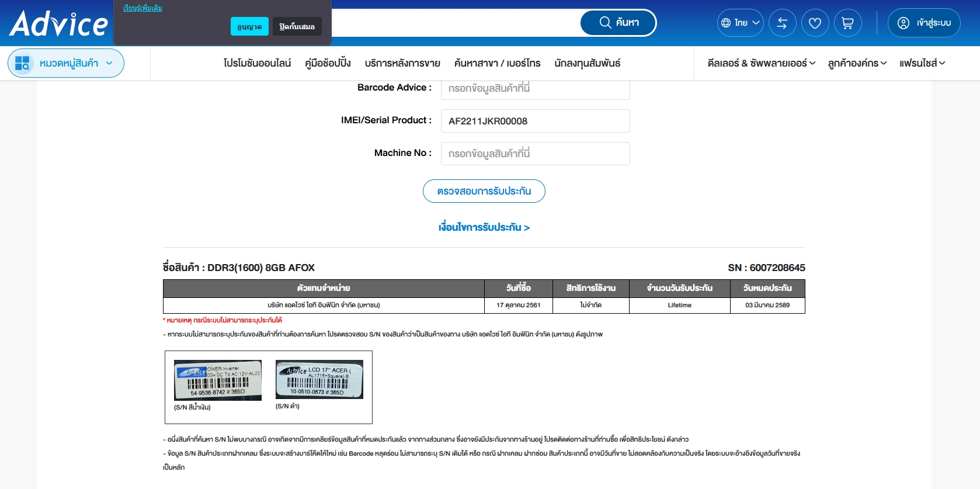The height and width of the screenshot is (489, 980).
Task: Click the Barcode Advice input field
Action: pos(535,89)
